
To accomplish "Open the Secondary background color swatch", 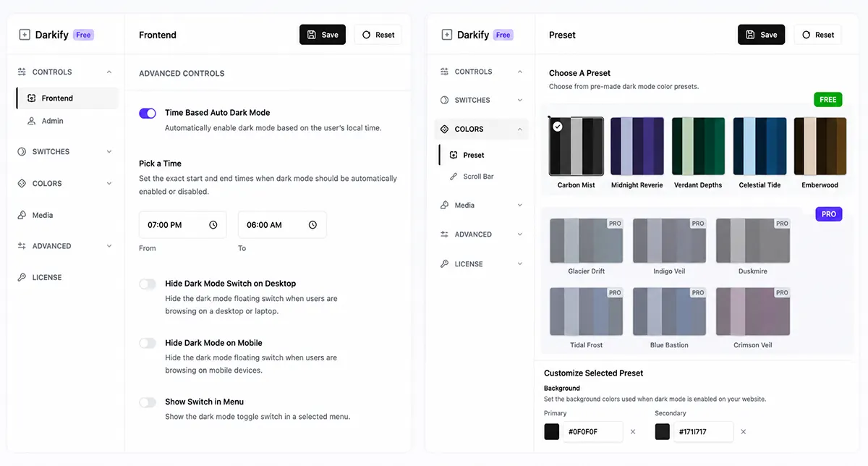I will tap(662, 432).
